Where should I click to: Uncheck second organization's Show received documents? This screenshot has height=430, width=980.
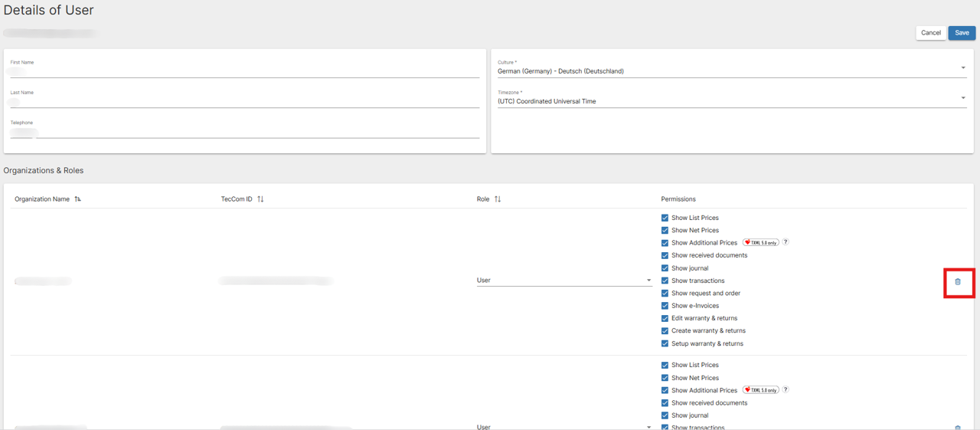tap(665, 402)
